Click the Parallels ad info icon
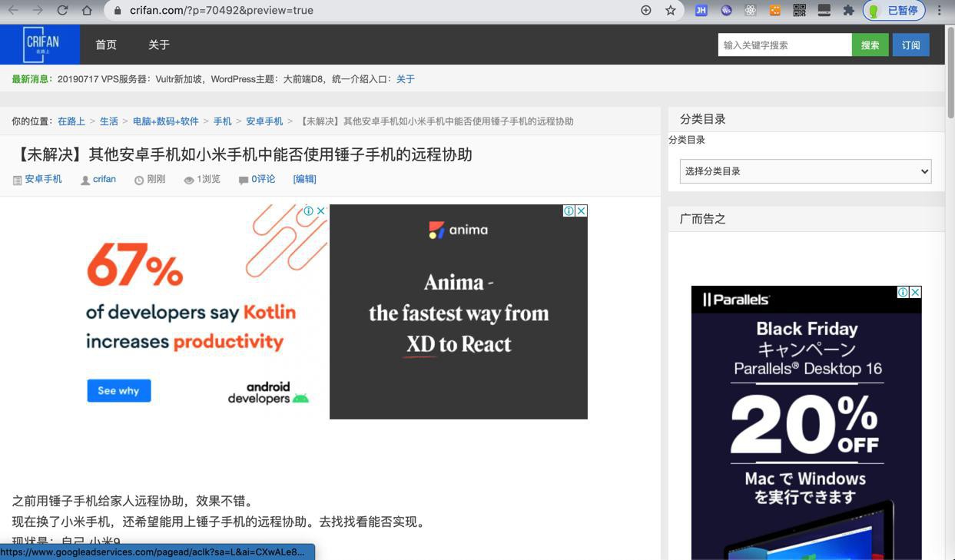955x560 pixels. pos(903,292)
